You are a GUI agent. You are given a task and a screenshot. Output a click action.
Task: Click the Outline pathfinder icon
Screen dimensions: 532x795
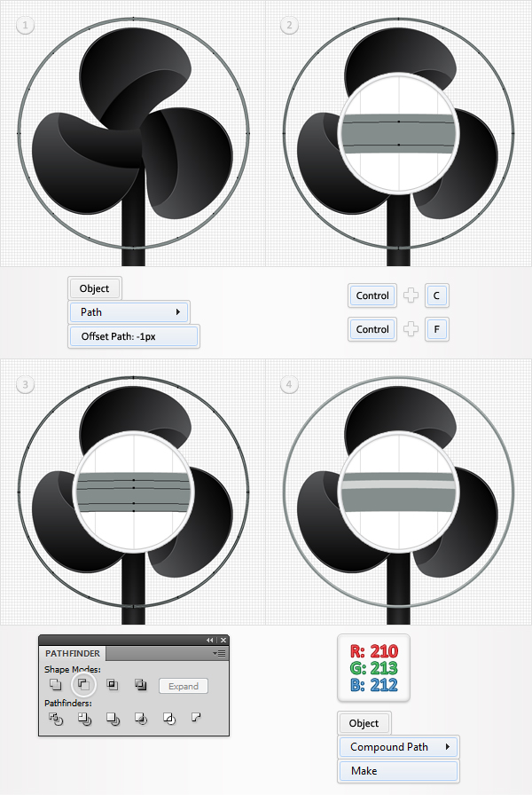[x=169, y=719]
